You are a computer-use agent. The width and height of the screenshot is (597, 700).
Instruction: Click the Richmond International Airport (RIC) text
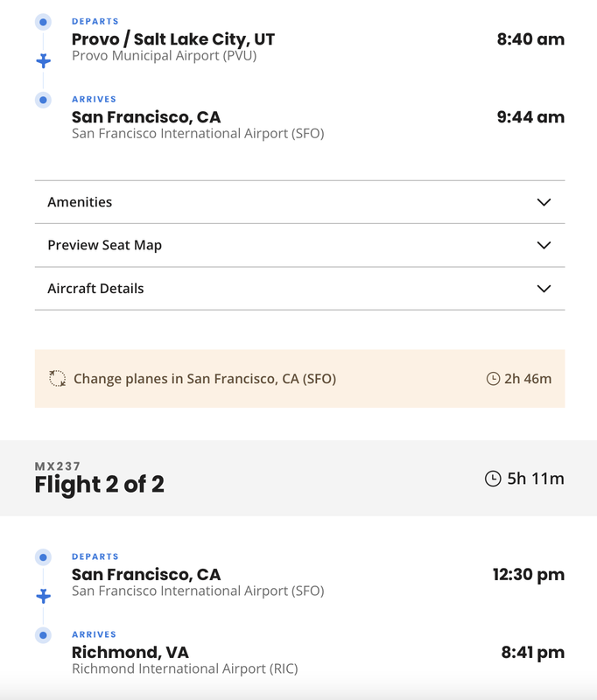click(184, 669)
